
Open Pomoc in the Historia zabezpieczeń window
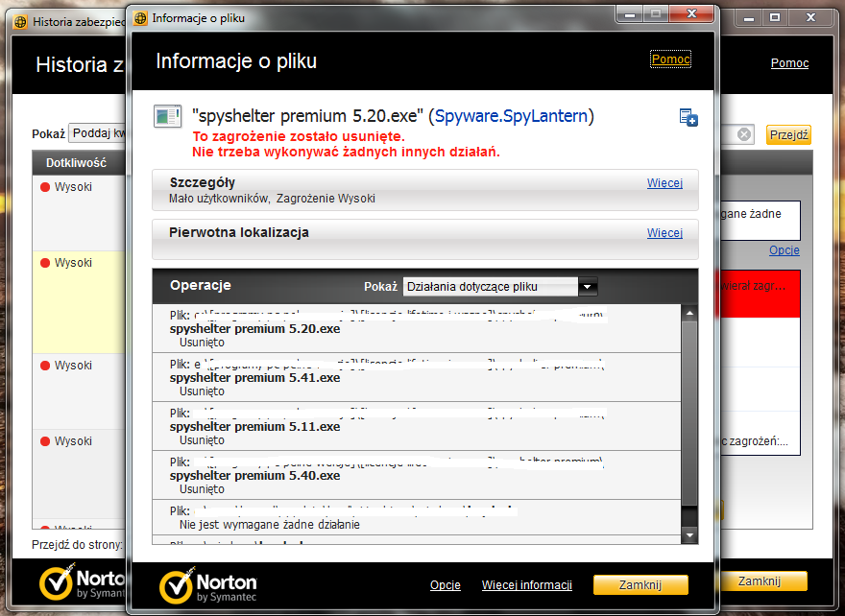789,63
